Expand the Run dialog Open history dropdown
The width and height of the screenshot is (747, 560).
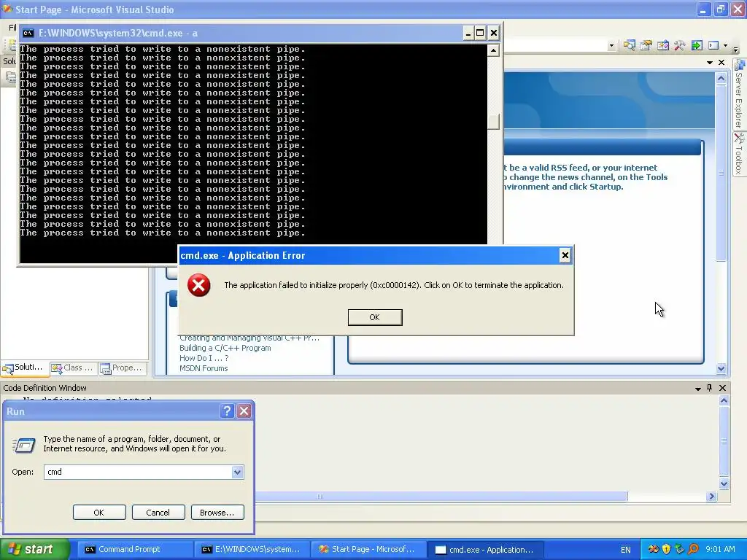[237, 472]
